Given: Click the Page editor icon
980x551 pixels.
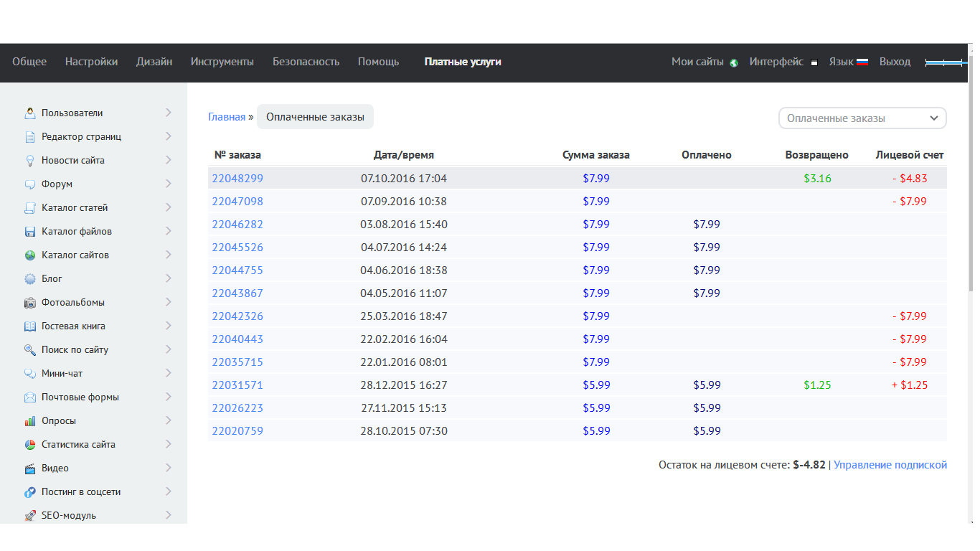Looking at the screenshot, I should click(x=30, y=136).
